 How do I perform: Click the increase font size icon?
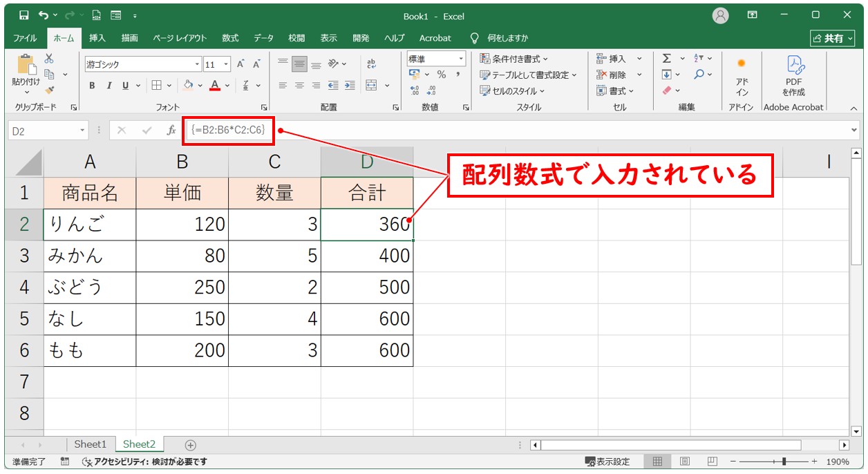click(x=240, y=64)
